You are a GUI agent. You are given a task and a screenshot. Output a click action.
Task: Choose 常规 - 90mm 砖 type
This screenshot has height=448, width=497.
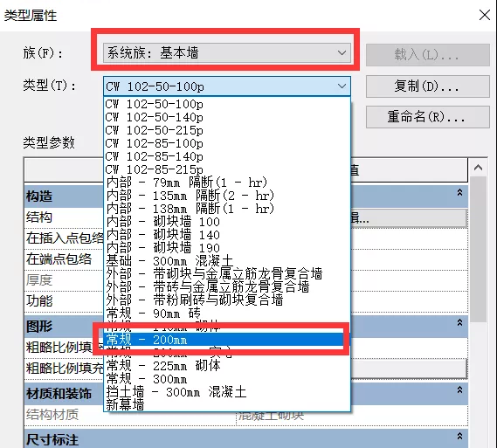click(227, 314)
